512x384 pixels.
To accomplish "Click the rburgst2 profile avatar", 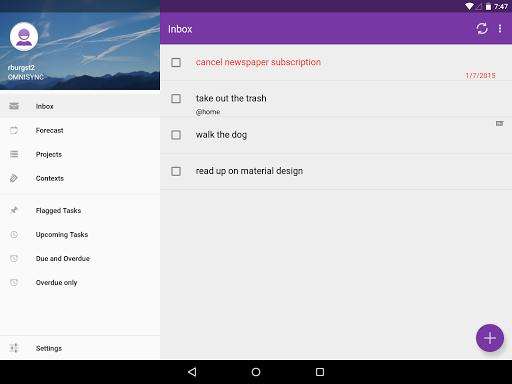I will point(24,37).
